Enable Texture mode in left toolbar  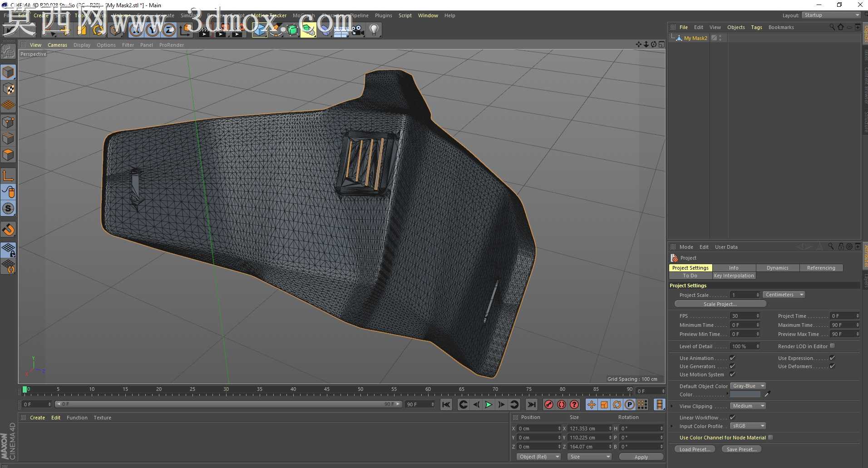click(8, 89)
